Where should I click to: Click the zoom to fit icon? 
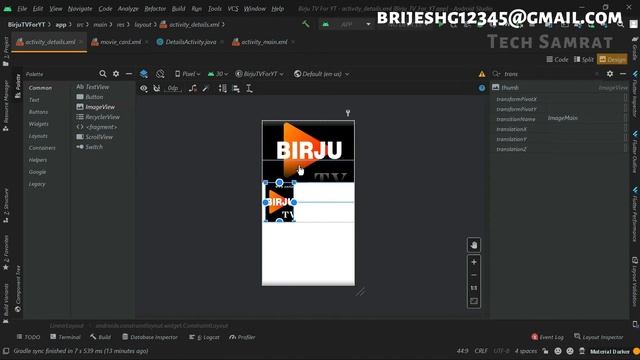tap(474, 301)
